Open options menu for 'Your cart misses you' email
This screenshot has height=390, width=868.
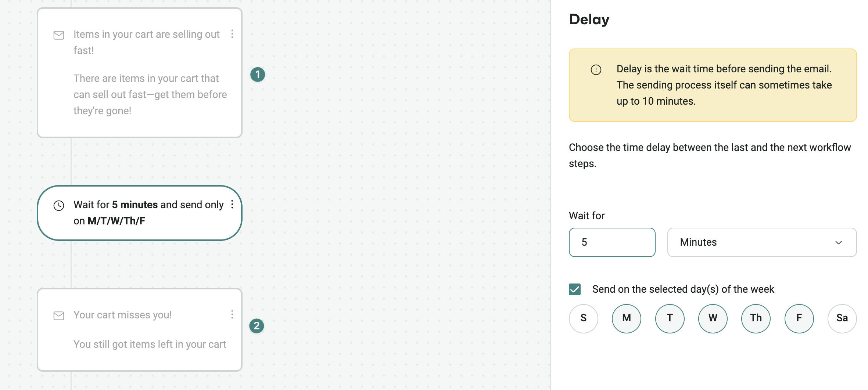click(232, 315)
